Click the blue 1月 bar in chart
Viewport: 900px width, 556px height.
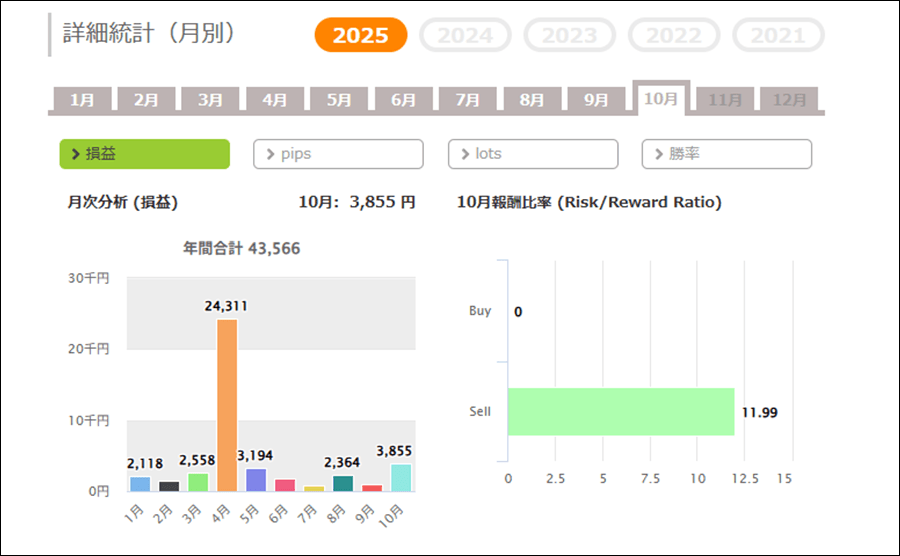click(x=140, y=484)
